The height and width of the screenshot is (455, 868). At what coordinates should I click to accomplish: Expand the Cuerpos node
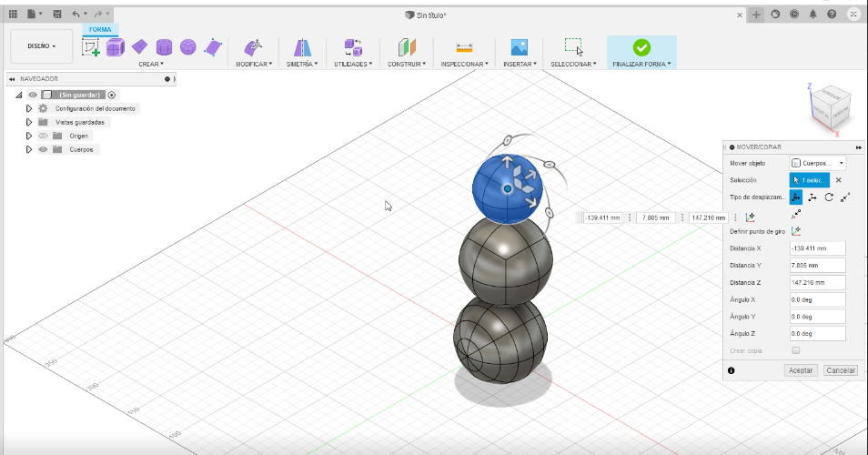click(29, 149)
